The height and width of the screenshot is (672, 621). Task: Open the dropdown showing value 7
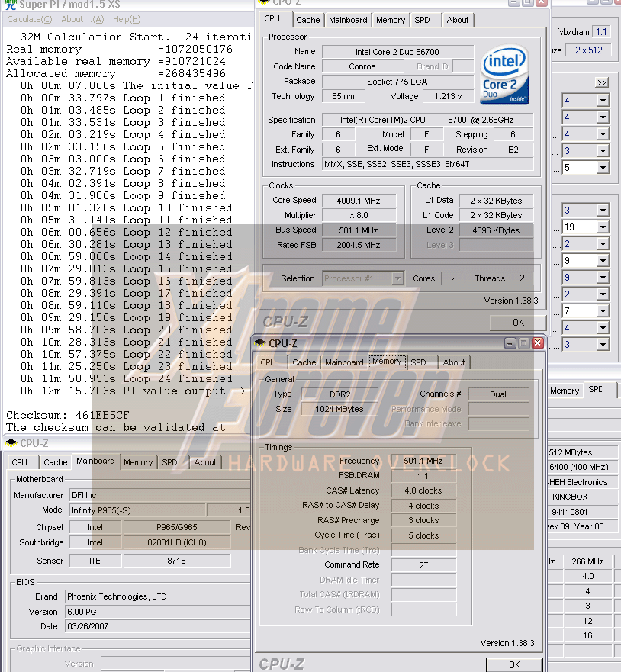[x=585, y=310]
